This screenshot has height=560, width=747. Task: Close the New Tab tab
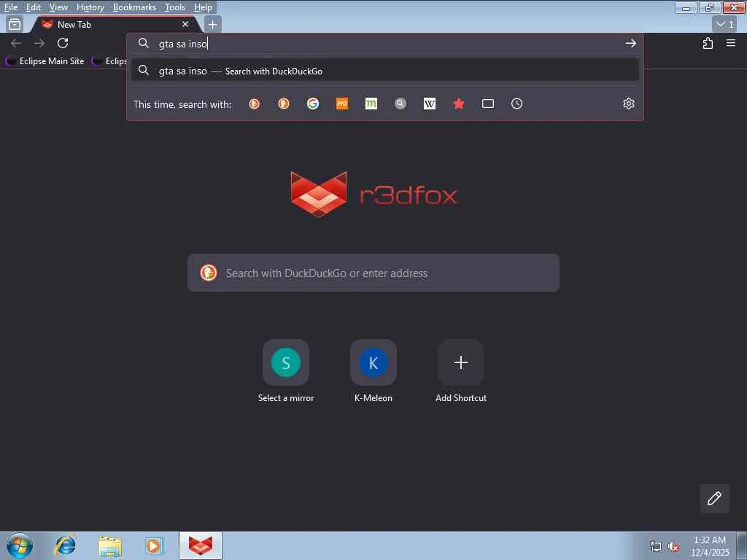point(185,24)
